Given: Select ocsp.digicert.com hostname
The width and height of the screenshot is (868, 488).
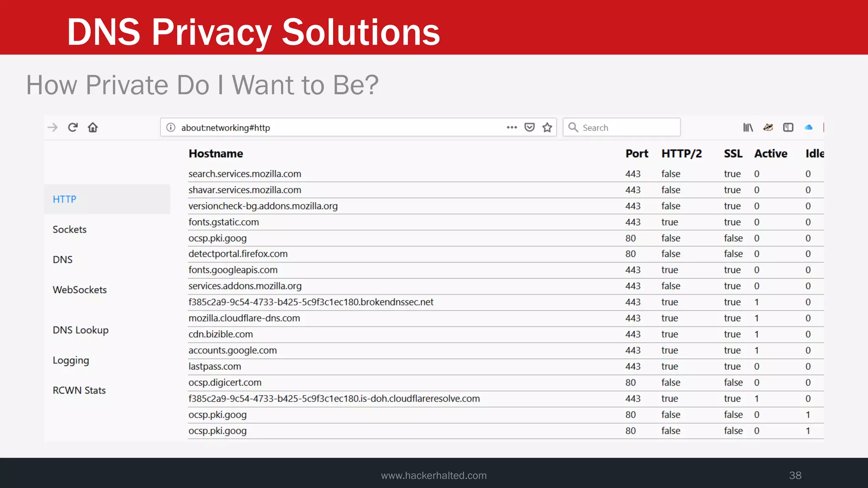Looking at the screenshot, I should coord(225,383).
